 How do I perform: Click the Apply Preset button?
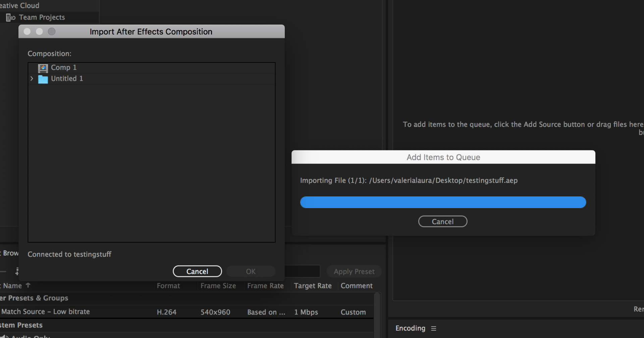[x=354, y=272]
